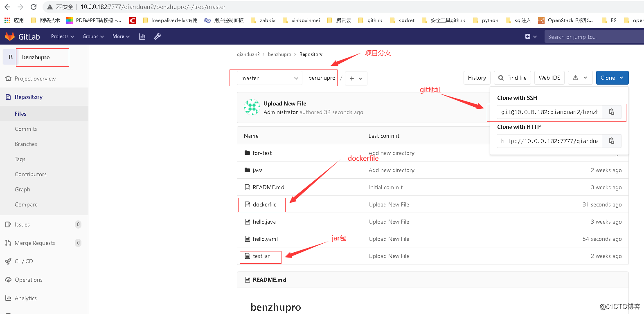Click the Administrator avatar in last commit
The height and width of the screenshot is (314, 644).
(252, 107)
